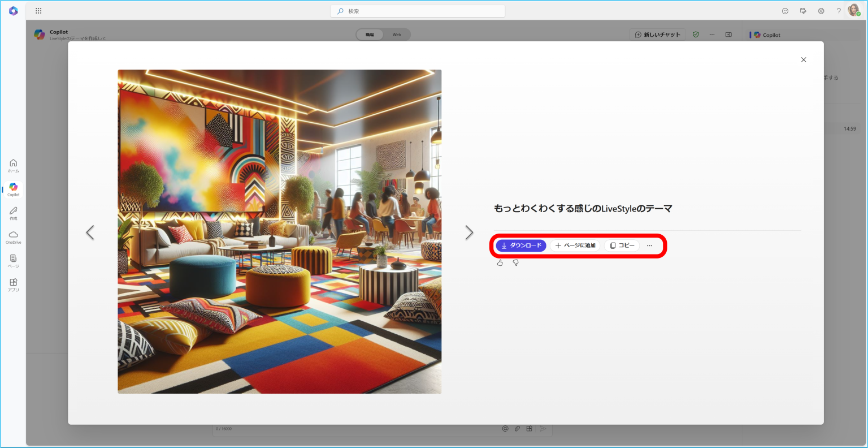Switch chat mode to Web
This screenshot has width=868, height=448.
396,34
